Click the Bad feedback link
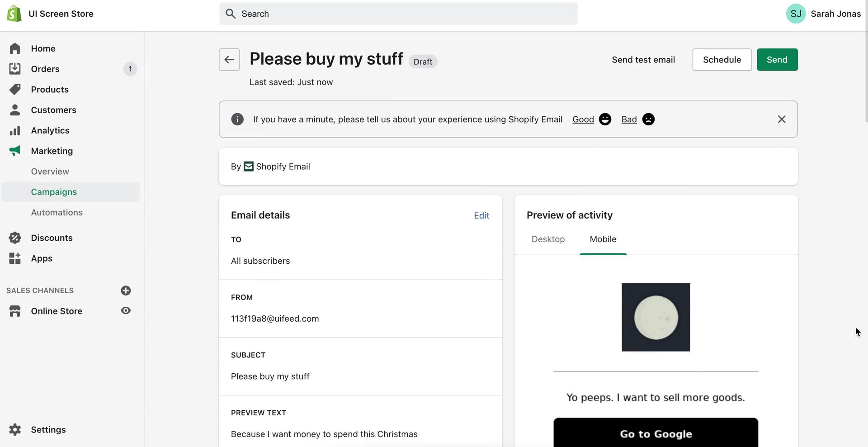The image size is (868, 447). point(629,119)
